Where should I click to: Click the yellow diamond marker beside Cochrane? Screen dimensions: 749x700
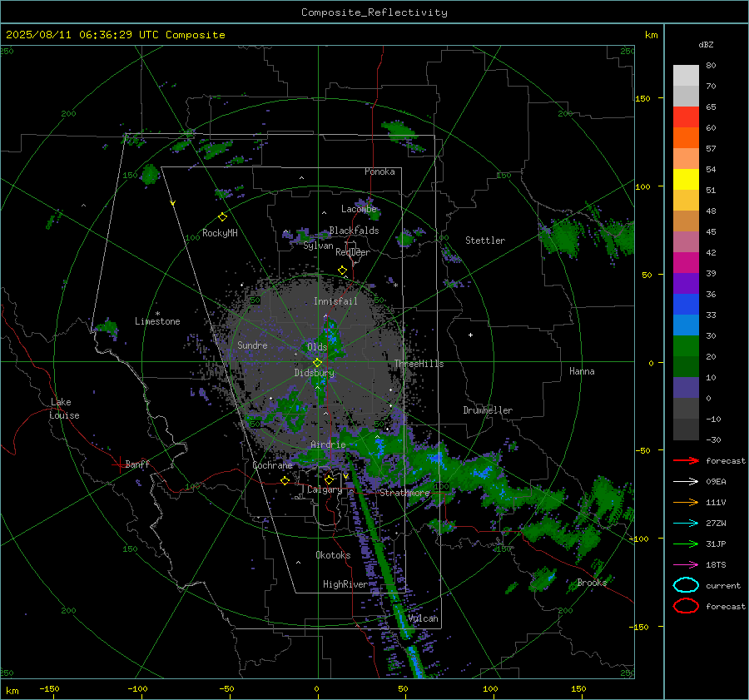[x=285, y=480]
